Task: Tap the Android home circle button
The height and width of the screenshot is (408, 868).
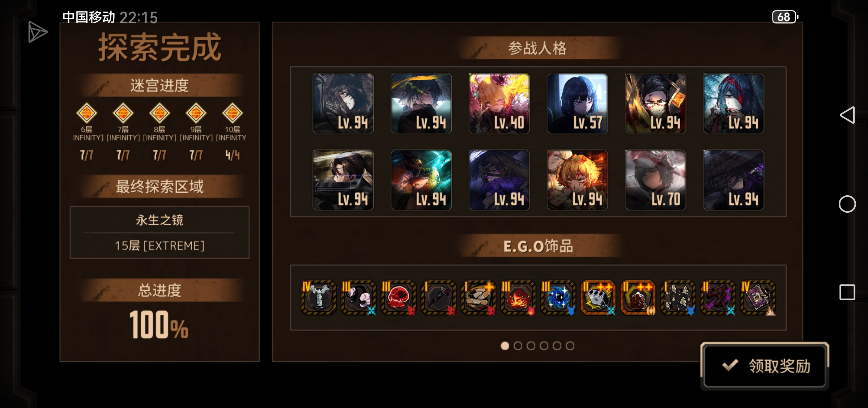Action: [847, 204]
